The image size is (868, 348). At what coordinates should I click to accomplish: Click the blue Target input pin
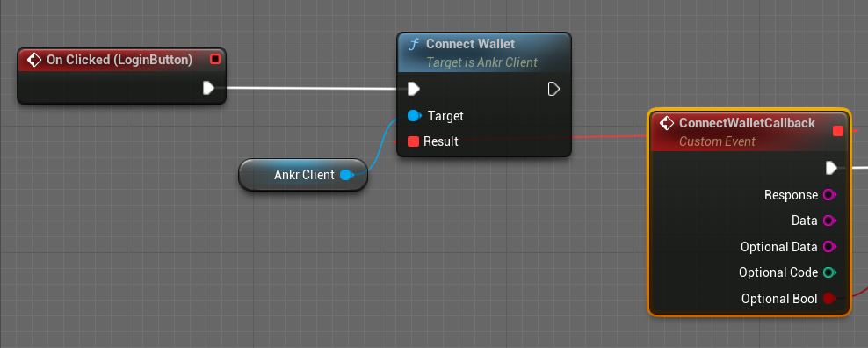coord(414,116)
